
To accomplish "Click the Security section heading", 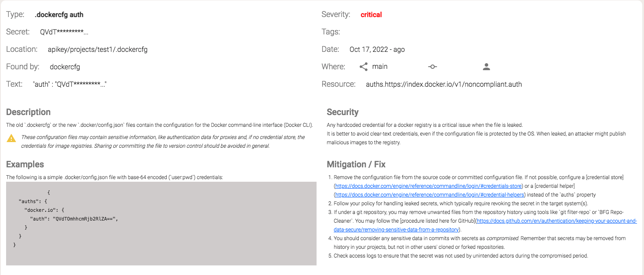I will [x=343, y=112].
